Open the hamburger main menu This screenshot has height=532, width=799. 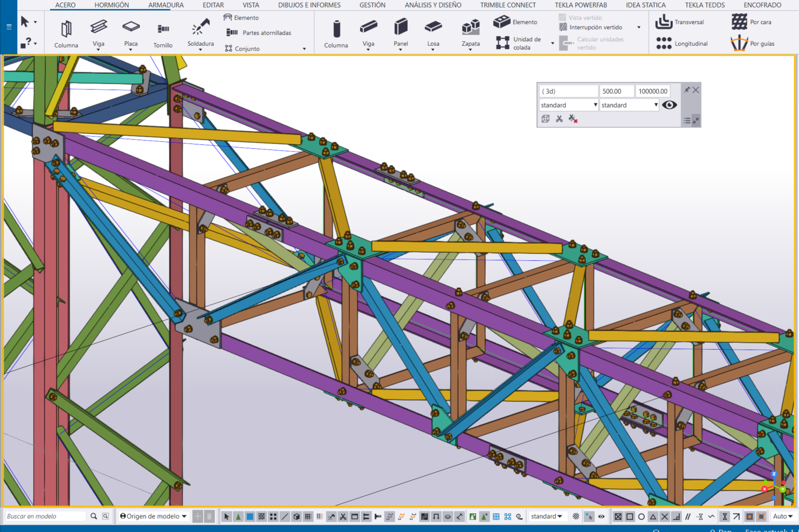click(9, 26)
